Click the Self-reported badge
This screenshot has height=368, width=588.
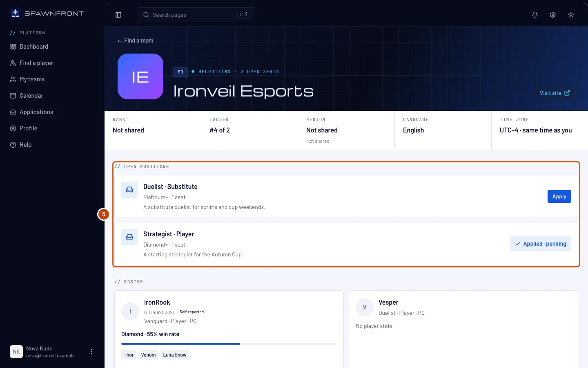coord(192,312)
